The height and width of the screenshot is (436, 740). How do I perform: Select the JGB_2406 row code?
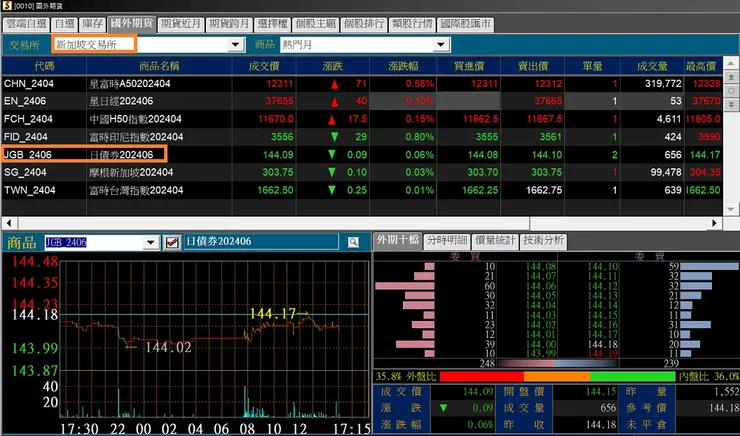(27, 154)
